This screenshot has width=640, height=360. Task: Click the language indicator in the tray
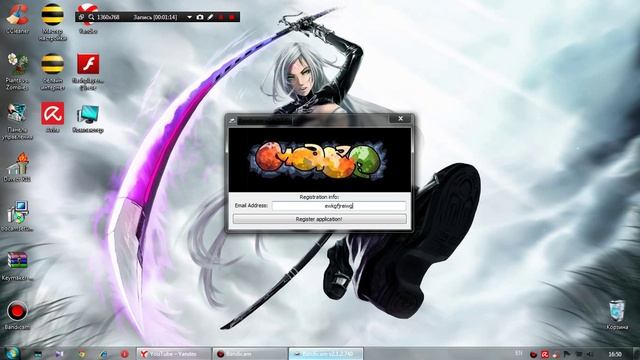(x=518, y=353)
